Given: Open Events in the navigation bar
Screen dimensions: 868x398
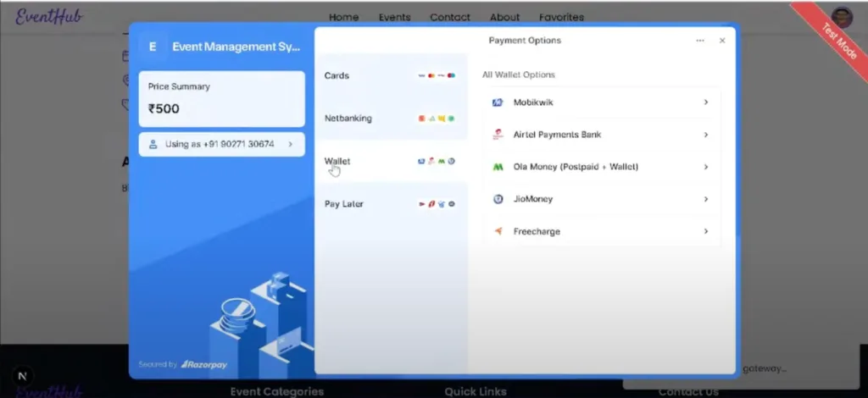Looking at the screenshot, I should (395, 17).
